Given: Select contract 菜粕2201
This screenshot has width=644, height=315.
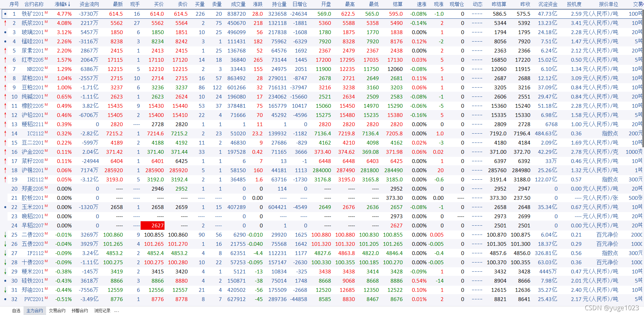Looking at the screenshot, I should (33, 78).
